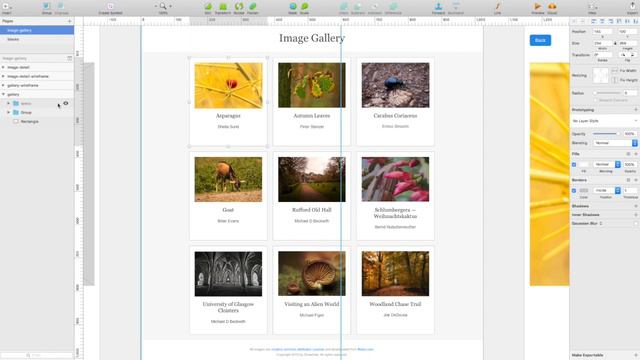Click the Asparagus image thumbnail
640x360 pixels.
point(228,85)
